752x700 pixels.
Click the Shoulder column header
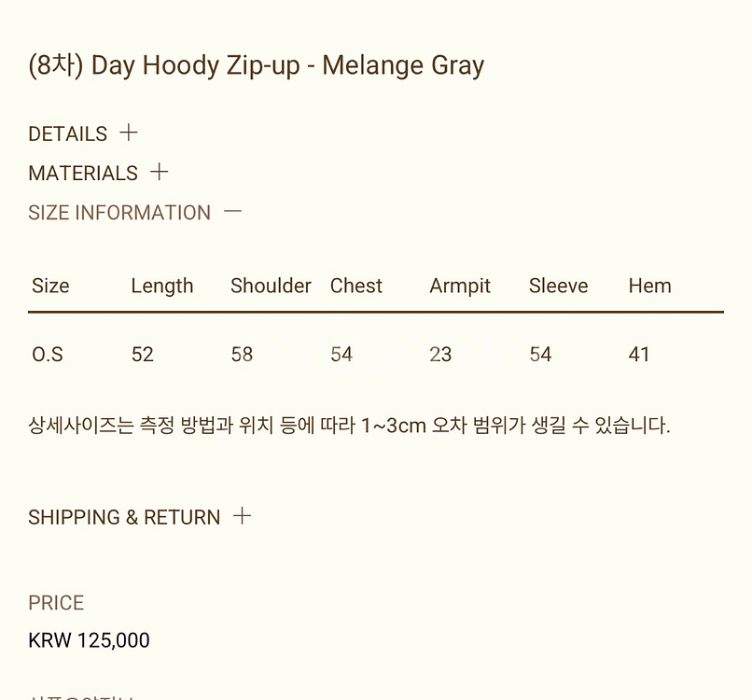pyautogui.click(x=271, y=286)
